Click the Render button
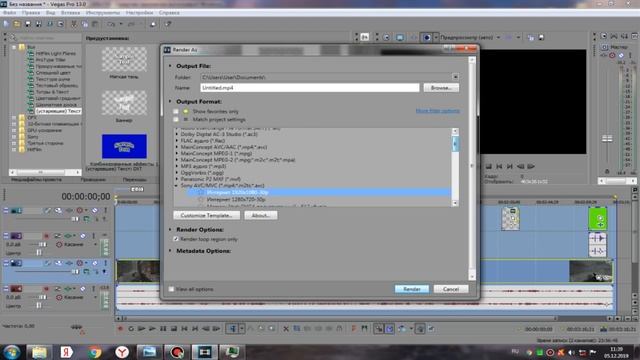 pos(412,289)
